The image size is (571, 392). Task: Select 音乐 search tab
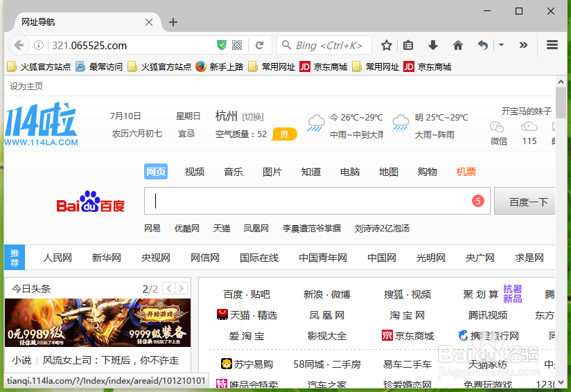[x=234, y=172]
